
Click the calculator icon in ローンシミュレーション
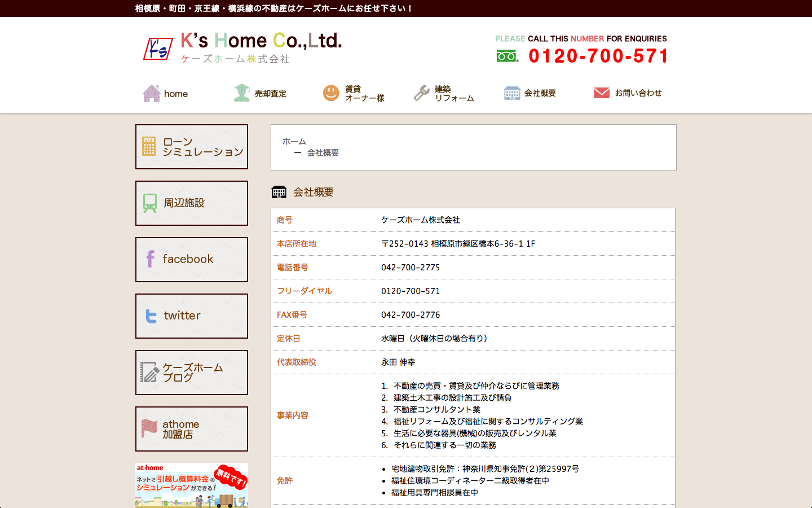[149, 146]
